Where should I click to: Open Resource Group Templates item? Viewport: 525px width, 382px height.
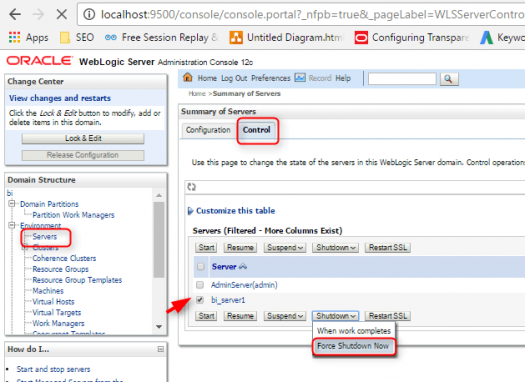tap(77, 280)
